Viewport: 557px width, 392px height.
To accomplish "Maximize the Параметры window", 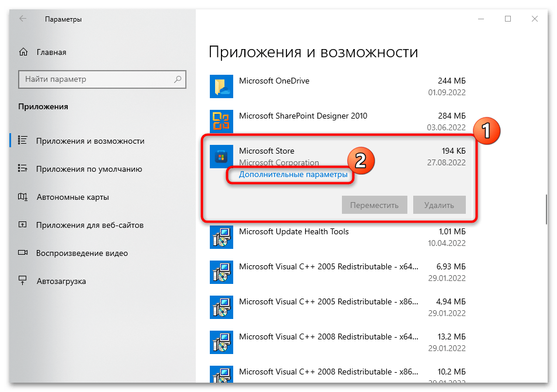I will [508, 19].
